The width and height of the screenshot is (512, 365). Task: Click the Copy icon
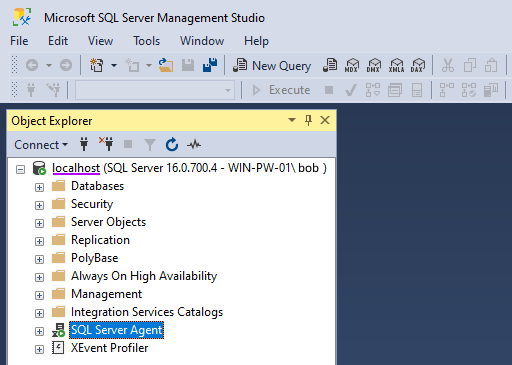pos(469,65)
